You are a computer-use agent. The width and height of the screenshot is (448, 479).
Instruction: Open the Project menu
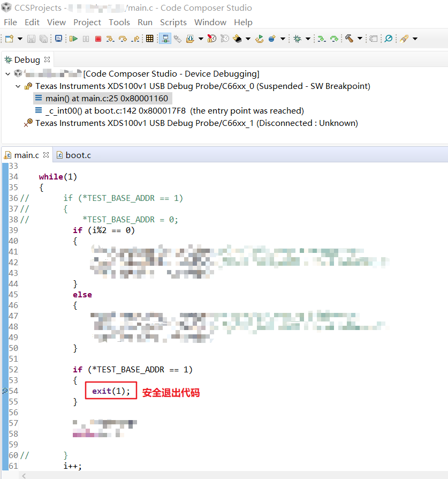click(x=87, y=23)
